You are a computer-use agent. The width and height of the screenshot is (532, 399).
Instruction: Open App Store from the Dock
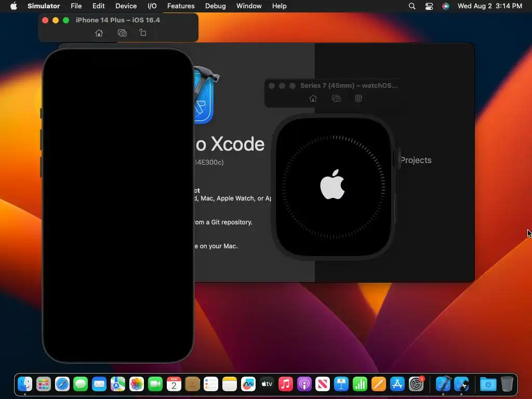(x=397, y=384)
